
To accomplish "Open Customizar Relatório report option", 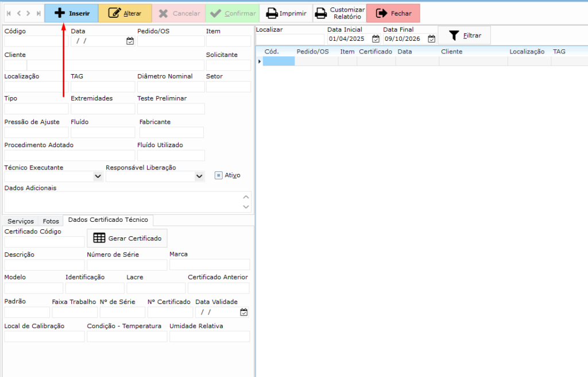I will click(x=339, y=13).
